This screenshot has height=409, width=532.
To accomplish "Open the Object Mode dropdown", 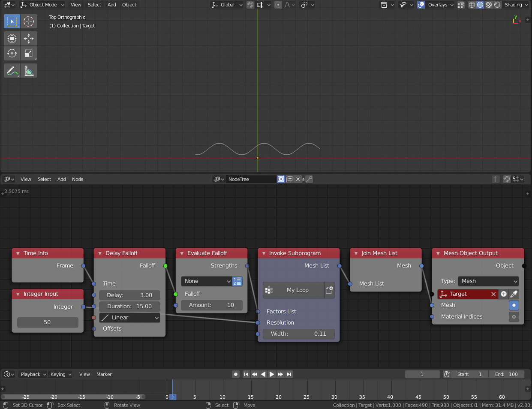I will pos(42,5).
